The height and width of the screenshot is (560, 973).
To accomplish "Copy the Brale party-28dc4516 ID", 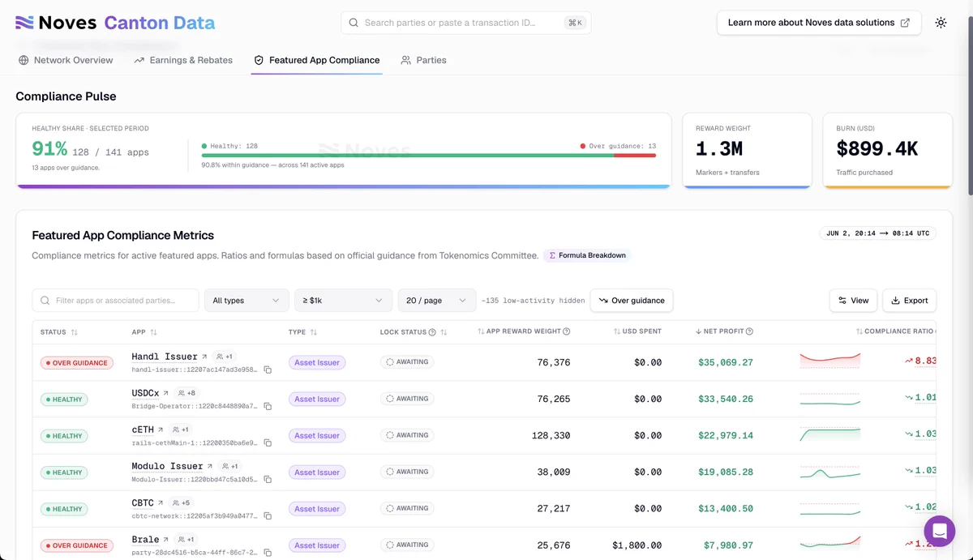I will coord(268,552).
